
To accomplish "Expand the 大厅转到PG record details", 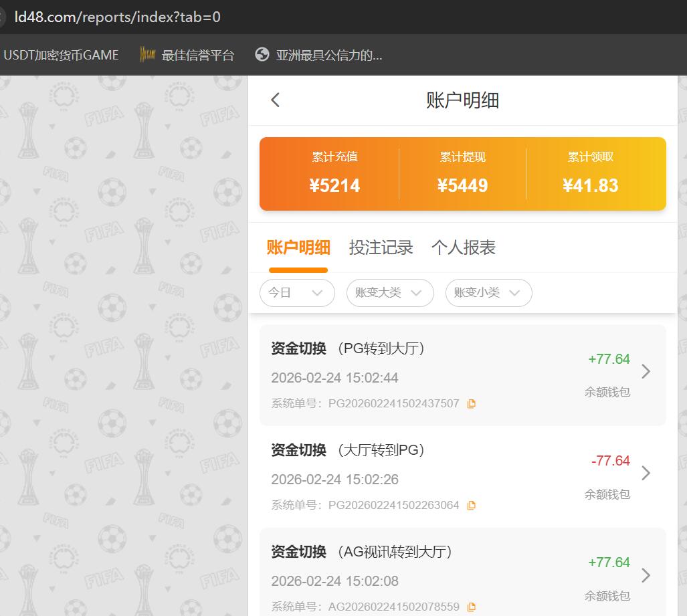I will click(646, 473).
